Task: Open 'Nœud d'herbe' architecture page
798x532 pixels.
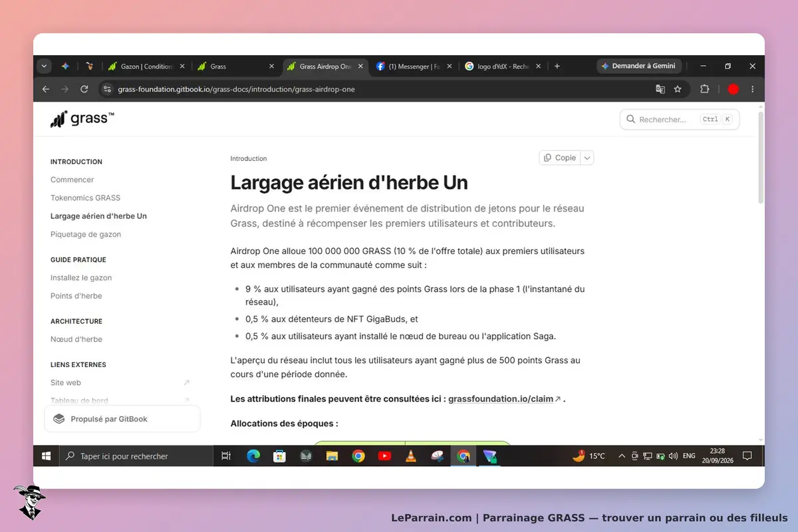Action: [x=76, y=339]
